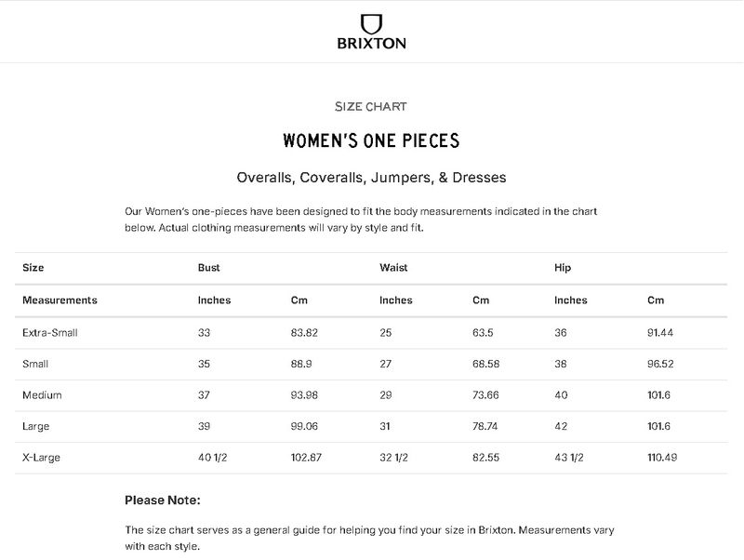Screen dimensions: 744x560
Task: Click the Overalls, Coveralls, Jumpers subtitle
Action: pos(371,177)
